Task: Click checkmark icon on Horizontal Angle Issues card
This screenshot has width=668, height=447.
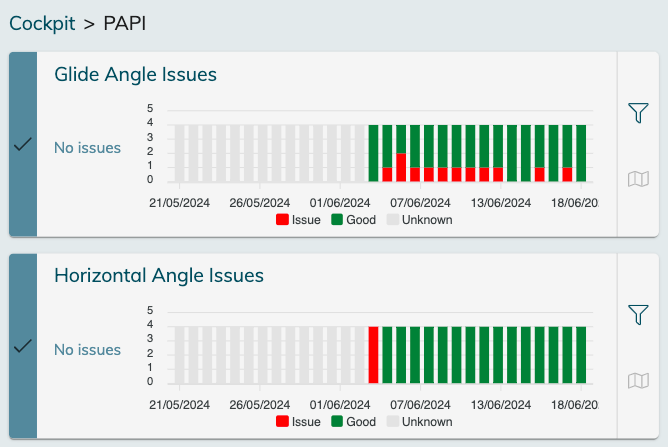Action: [23, 347]
